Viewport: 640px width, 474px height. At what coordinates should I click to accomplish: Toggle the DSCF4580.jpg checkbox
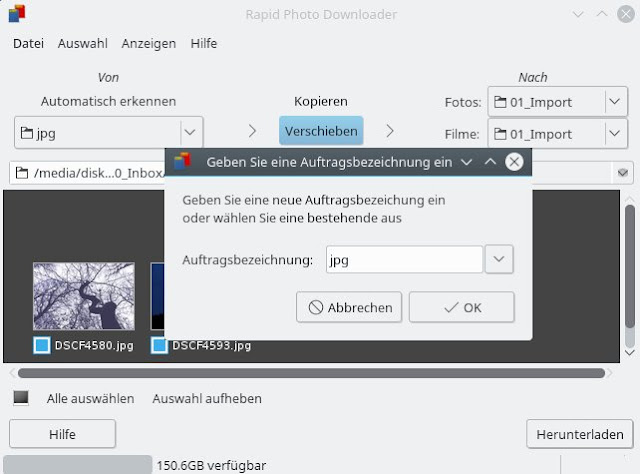pos(42,345)
